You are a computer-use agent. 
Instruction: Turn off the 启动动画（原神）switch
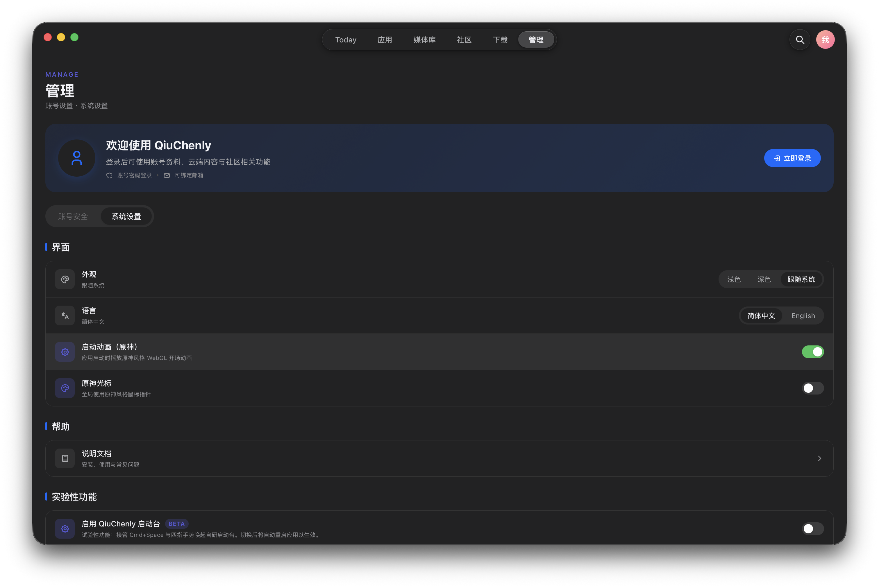tap(813, 352)
